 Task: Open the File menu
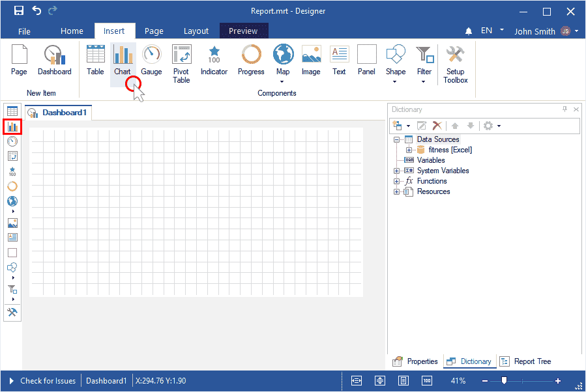[x=24, y=31]
